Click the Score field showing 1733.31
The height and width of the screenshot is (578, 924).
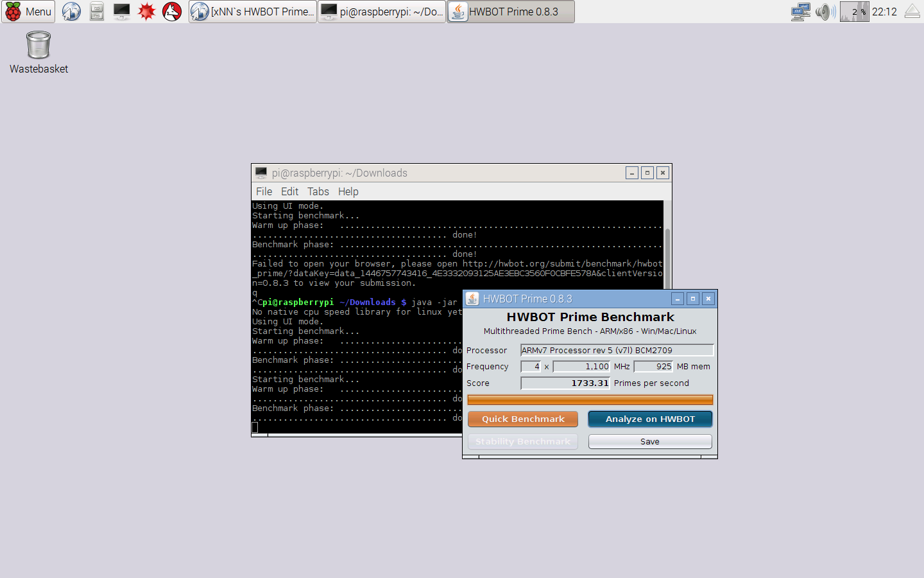click(x=565, y=383)
